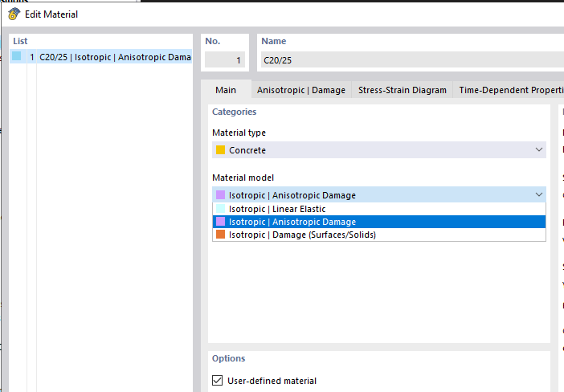Click the light blue Linear Elastic icon

220,209
